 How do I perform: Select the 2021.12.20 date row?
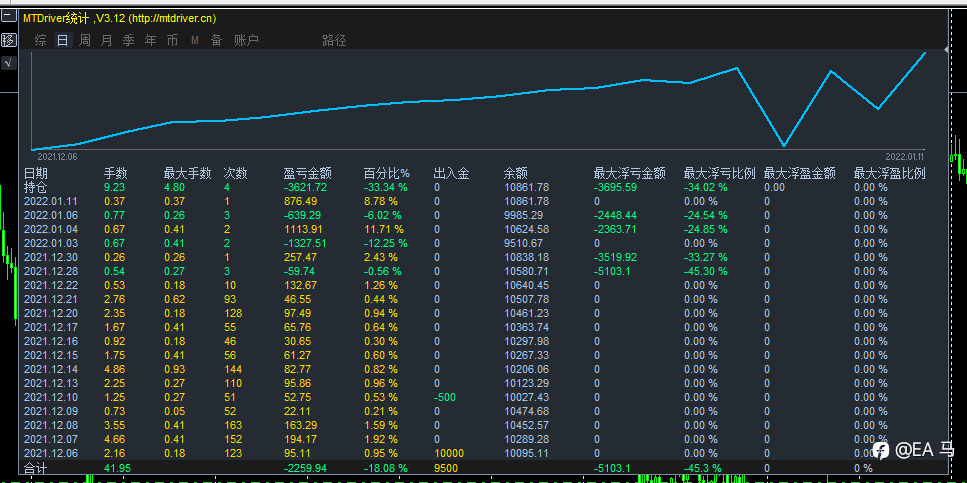[x=484, y=313]
